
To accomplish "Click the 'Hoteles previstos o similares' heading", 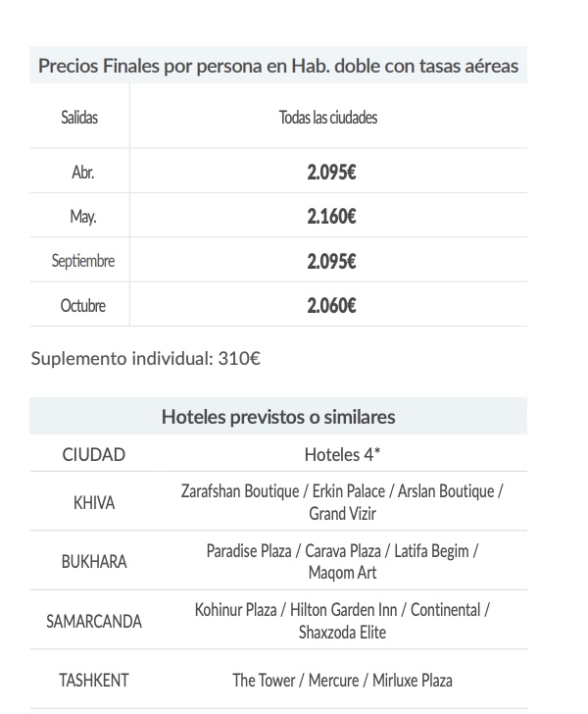I will (278, 417).
